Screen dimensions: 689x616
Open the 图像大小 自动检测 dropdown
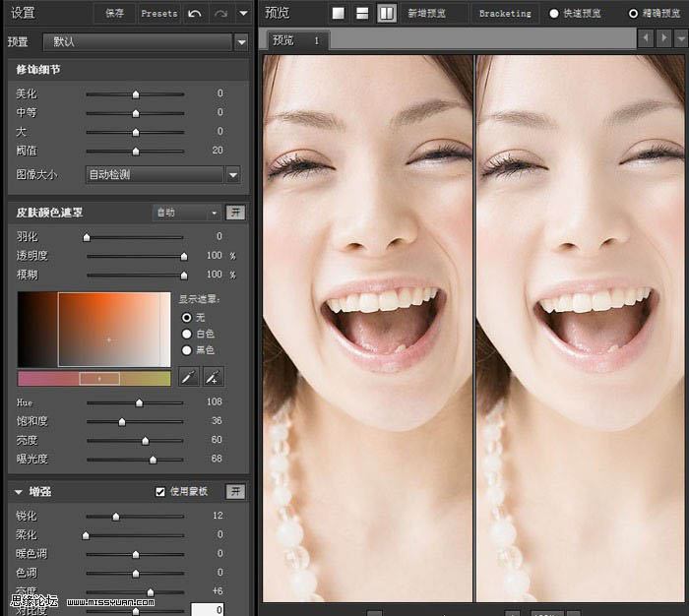[x=233, y=175]
